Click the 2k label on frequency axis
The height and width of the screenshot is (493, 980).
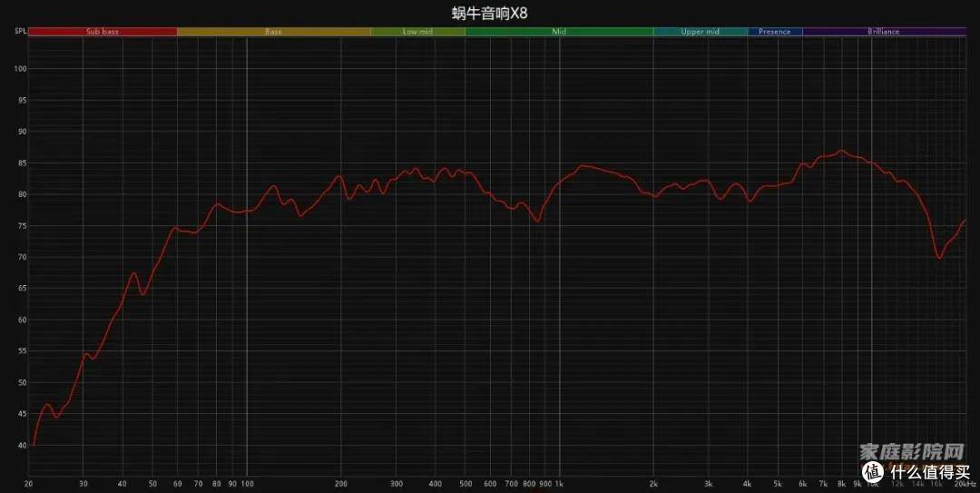653,484
